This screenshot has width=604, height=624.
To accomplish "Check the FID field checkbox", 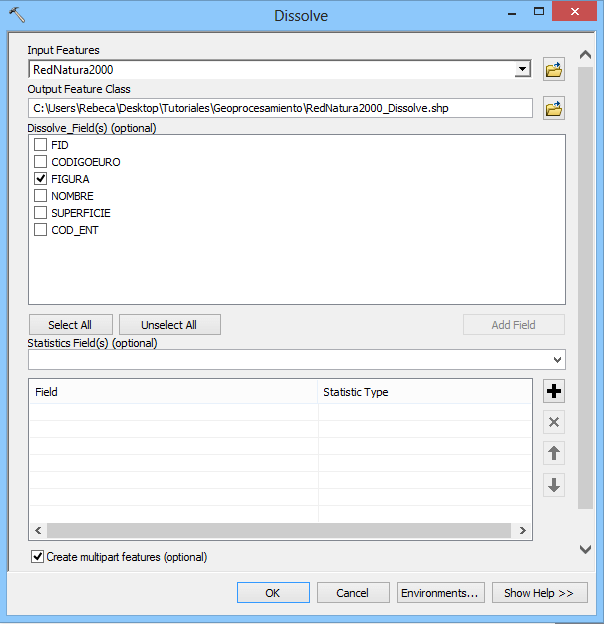I will [41, 145].
